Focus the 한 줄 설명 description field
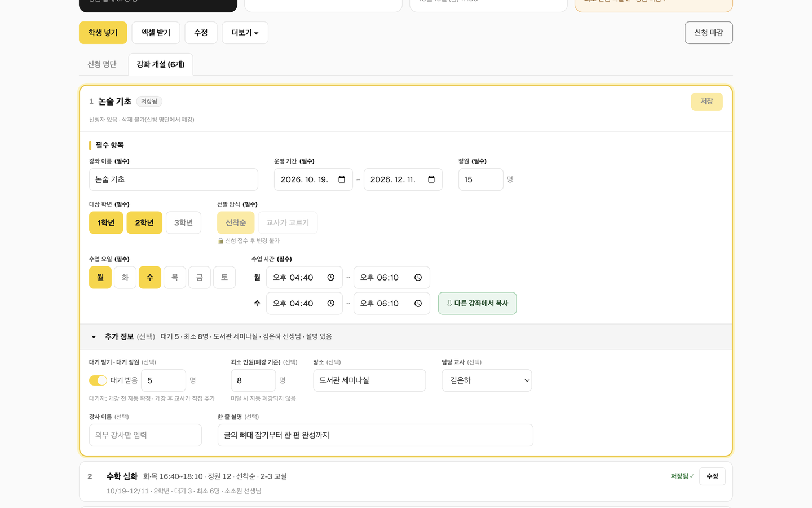Viewport: 812px width, 508px height. click(376, 435)
